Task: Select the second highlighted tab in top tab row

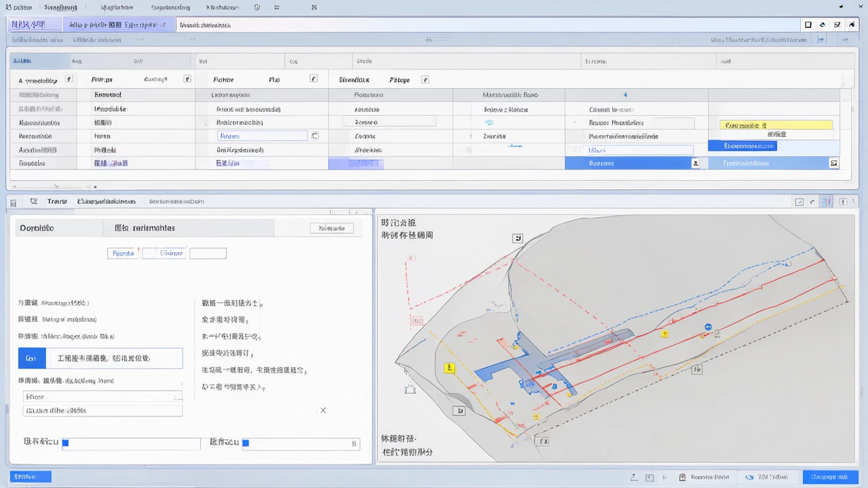Action: point(119,24)
